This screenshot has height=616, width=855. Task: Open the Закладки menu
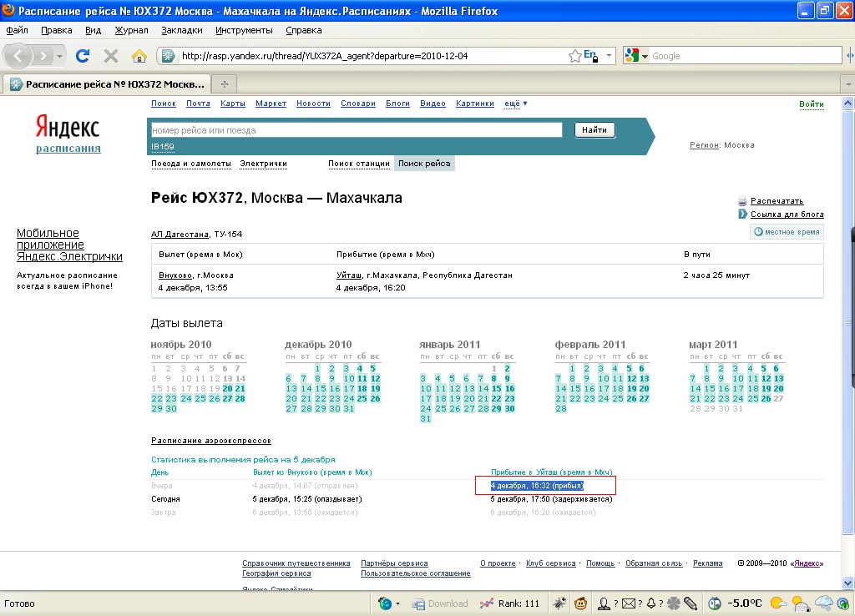pos(181,31)
